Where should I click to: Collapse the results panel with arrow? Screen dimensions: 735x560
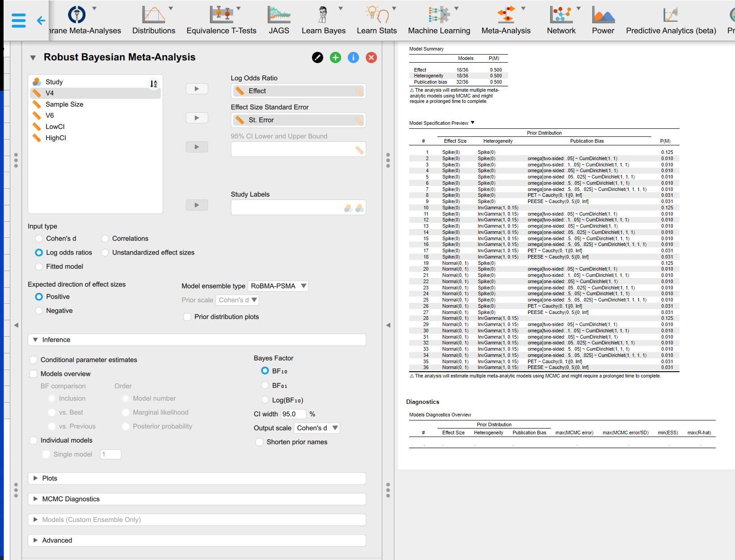pyautogui.click(x=388, y=325)
